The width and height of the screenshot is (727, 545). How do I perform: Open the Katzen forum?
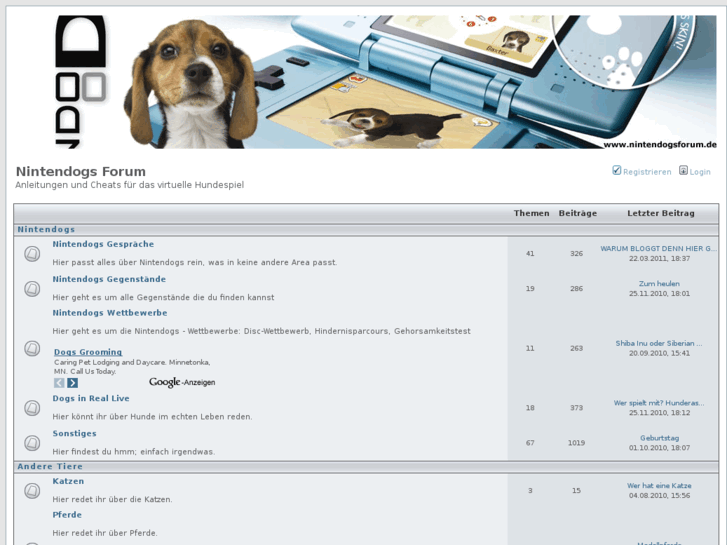68,481
